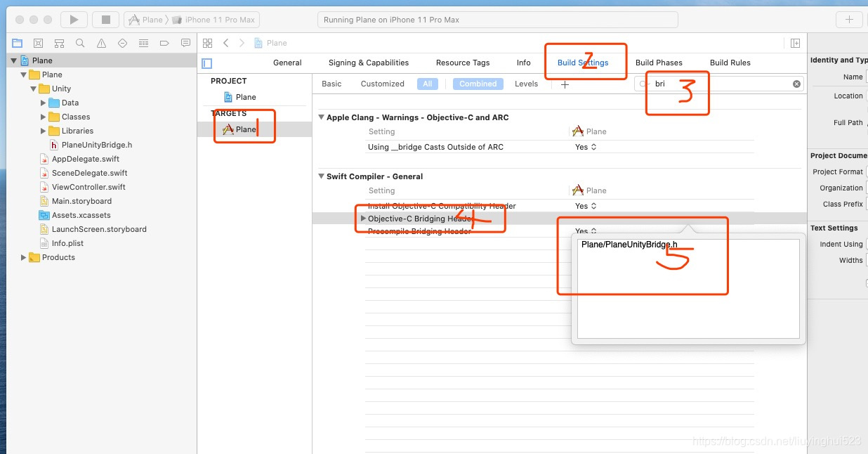The width and height of the screenshot is (868, 454).
Task: Open the Report navigator icon
Action: click(x=185, y=43)
